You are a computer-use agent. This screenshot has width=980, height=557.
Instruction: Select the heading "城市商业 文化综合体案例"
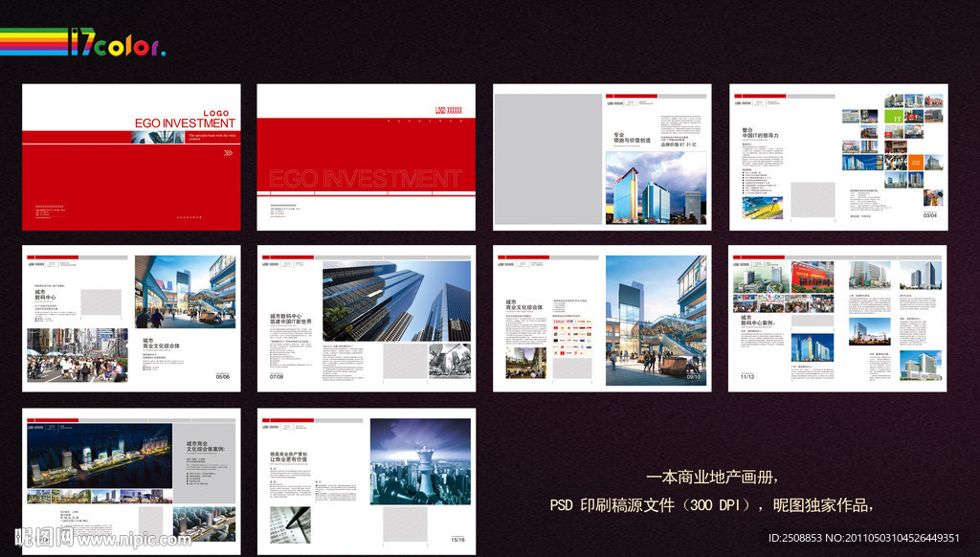tap(205, 446)
